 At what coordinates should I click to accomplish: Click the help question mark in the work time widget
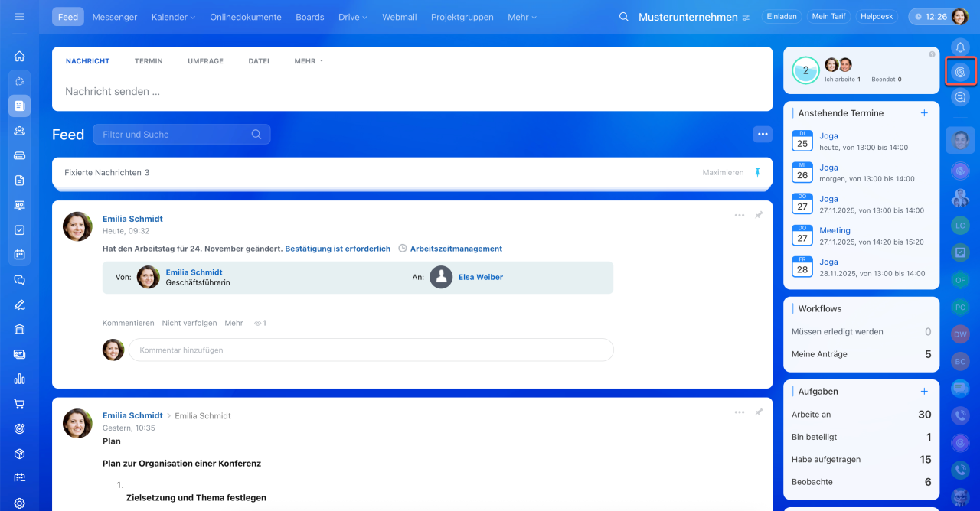[x=932, y=54]
